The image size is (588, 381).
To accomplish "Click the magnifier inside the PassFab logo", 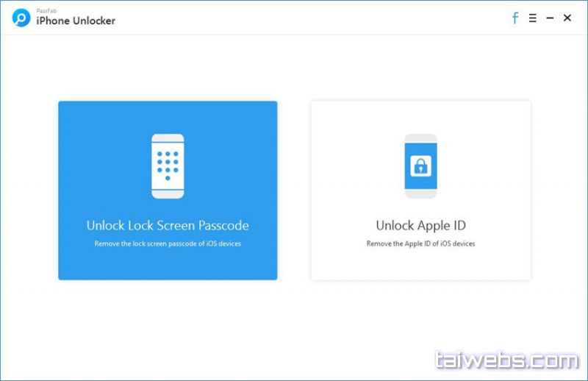I will point(20,17).
